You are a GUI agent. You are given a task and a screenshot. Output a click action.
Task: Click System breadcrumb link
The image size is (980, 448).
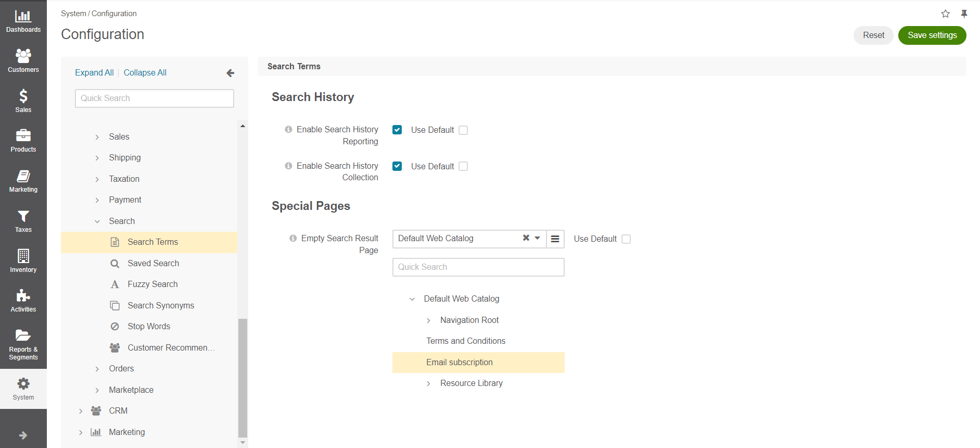tap(73, 14)
